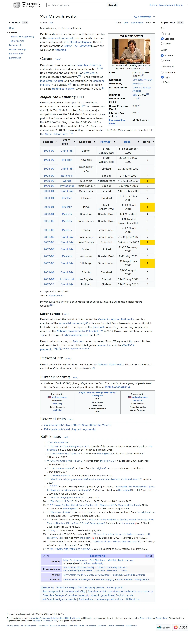The width and height of the screenshot is (195, 644).
Task: Open Eliezer Yudkowsky link in navbox
Action: [x=94, y=563]
